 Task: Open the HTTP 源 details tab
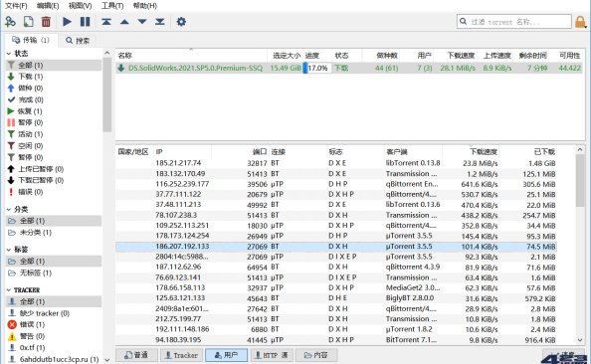tap(272, 355)
